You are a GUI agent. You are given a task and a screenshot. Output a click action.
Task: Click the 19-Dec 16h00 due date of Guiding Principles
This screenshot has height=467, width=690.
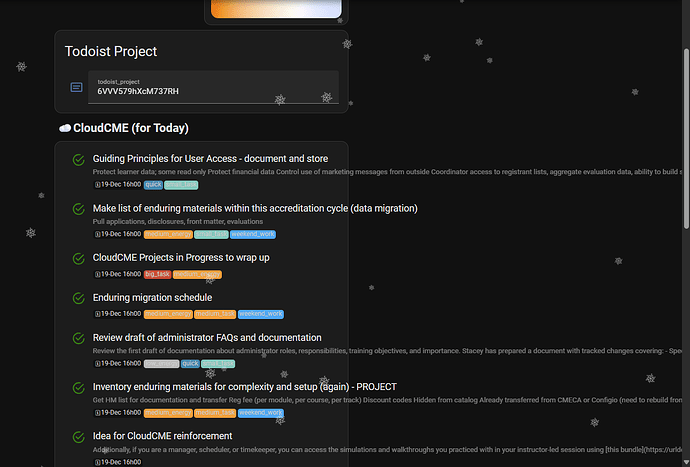click(x=118, y=185)
